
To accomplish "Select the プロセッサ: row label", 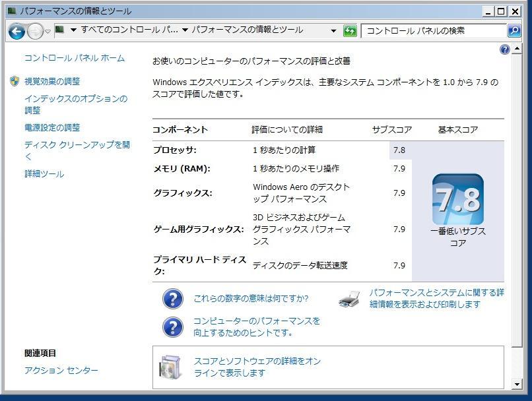I will pyautogui.click(x=175, y=150).
